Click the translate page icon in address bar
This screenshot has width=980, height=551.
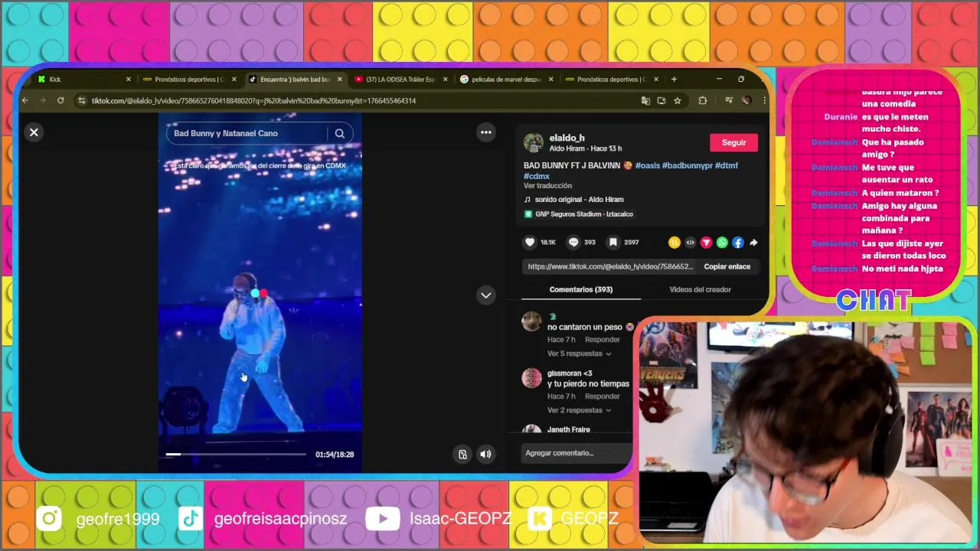645,100
